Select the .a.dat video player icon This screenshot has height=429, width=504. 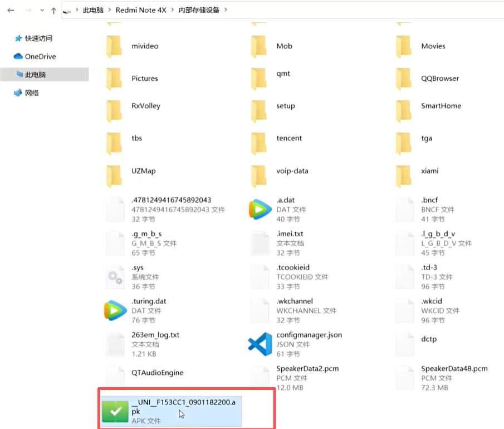(260, 209)
